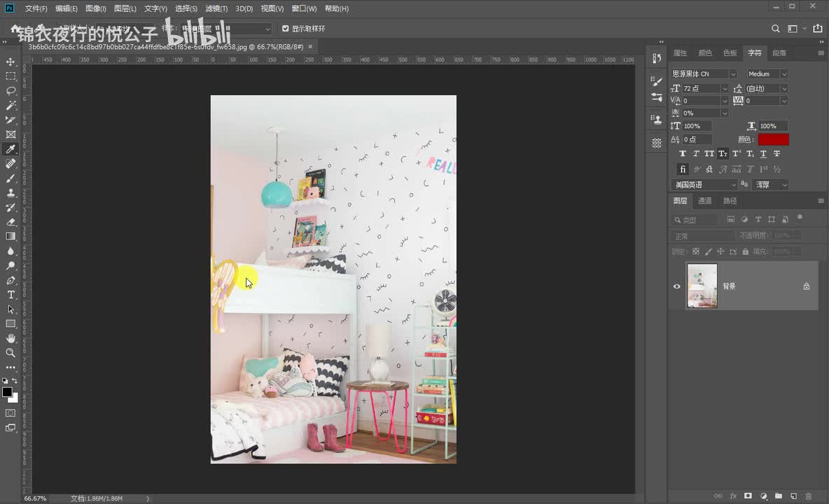The height and width of the screenshot is (504, 829).
Task: Click the red text color swatch
Action: (x=774, y=139)
